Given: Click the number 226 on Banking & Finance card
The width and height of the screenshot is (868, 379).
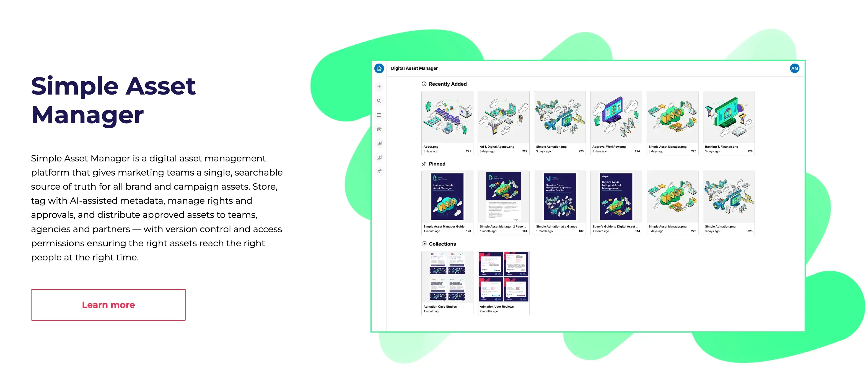Looking at the screenshot, I should click(749, 151).
